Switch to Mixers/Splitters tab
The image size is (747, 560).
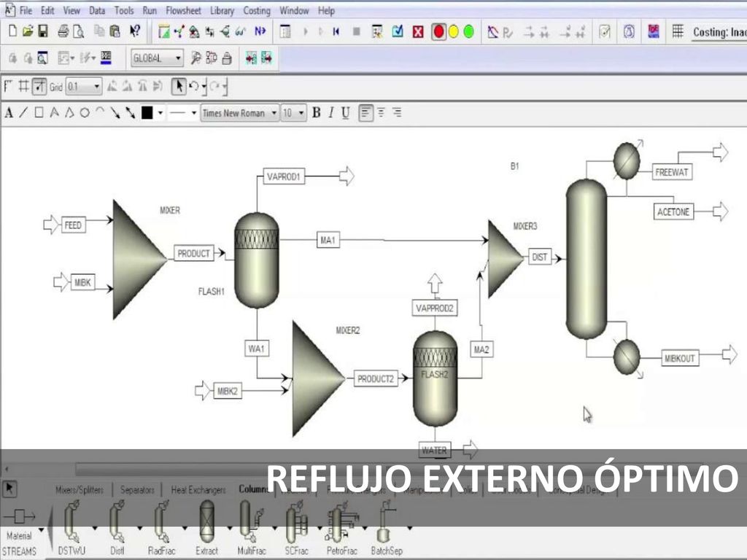80,490
